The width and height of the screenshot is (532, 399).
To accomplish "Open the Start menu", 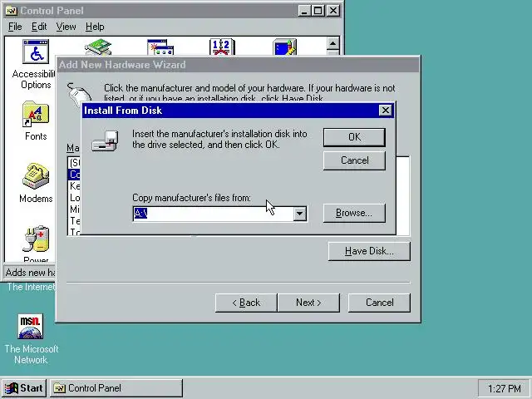I will tap(24, 388).
